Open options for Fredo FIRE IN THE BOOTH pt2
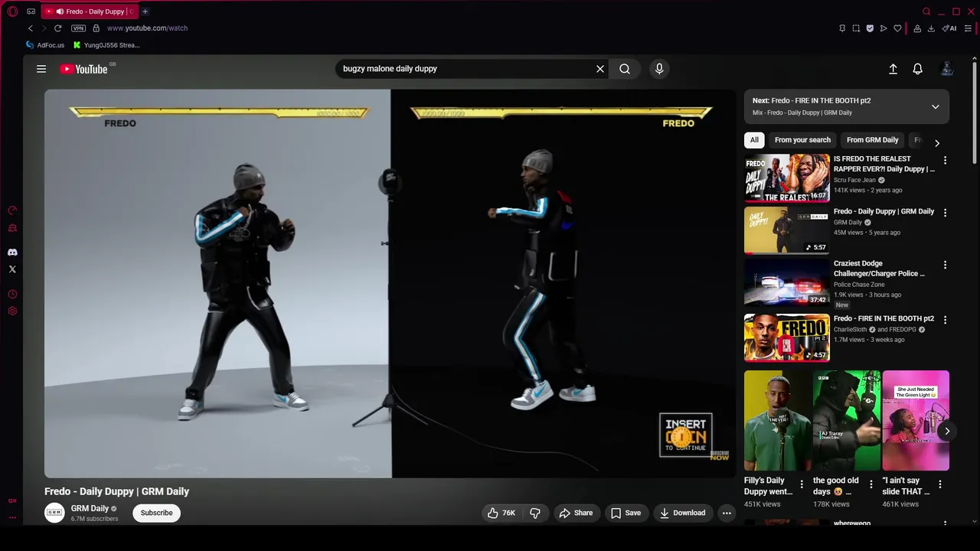Viewport: 980px width, 551px height. click(945, 320)
